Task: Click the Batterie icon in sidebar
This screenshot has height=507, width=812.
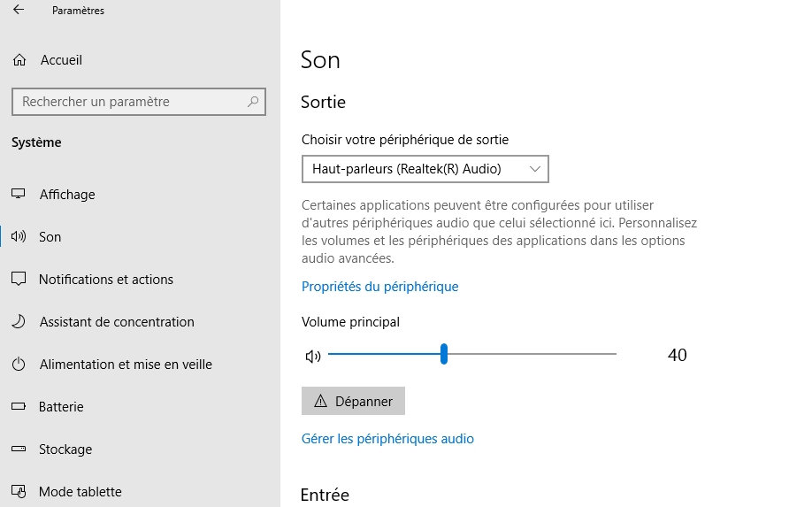Action: coord(19,407)
